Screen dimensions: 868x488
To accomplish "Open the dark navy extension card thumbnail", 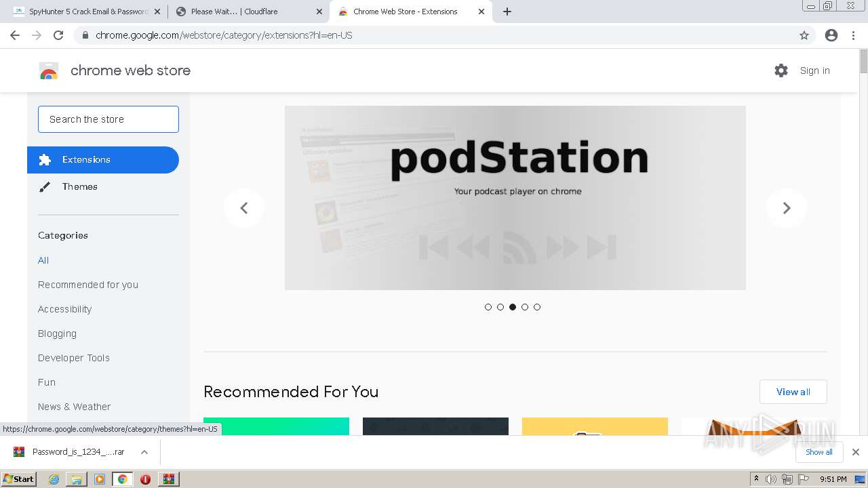I will 435,426.
